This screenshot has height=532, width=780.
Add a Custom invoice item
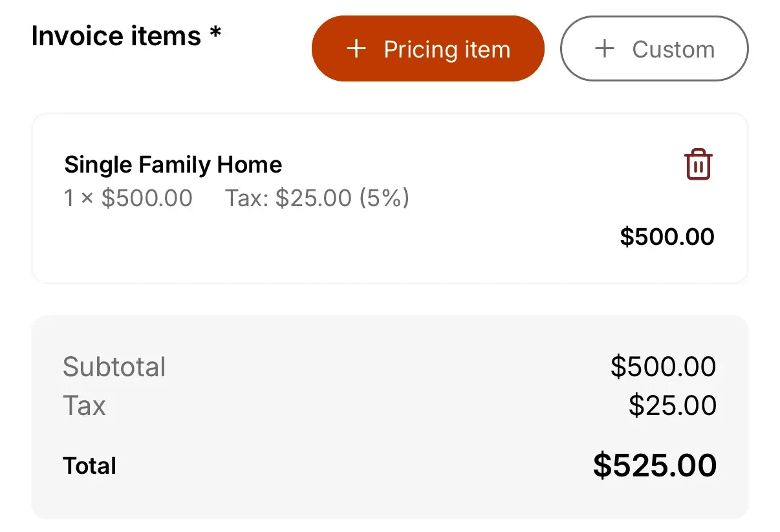654,49
